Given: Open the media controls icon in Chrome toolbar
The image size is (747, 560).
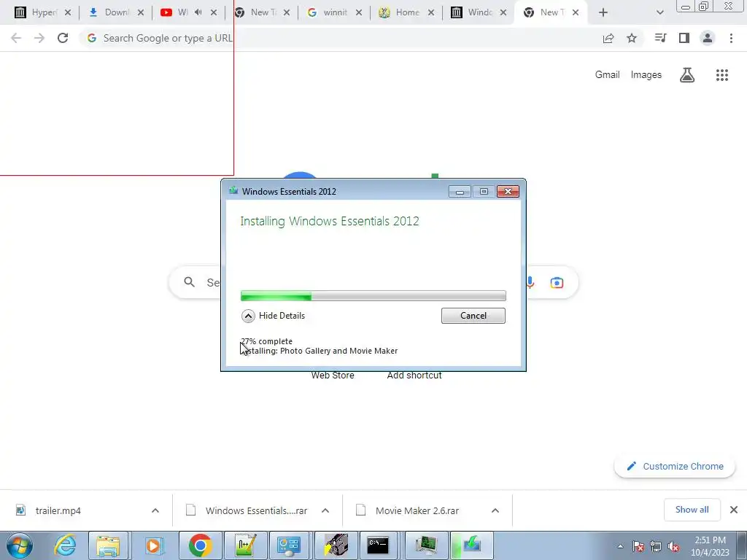Looking at the screenshot, I should click(x=660, y=38).
